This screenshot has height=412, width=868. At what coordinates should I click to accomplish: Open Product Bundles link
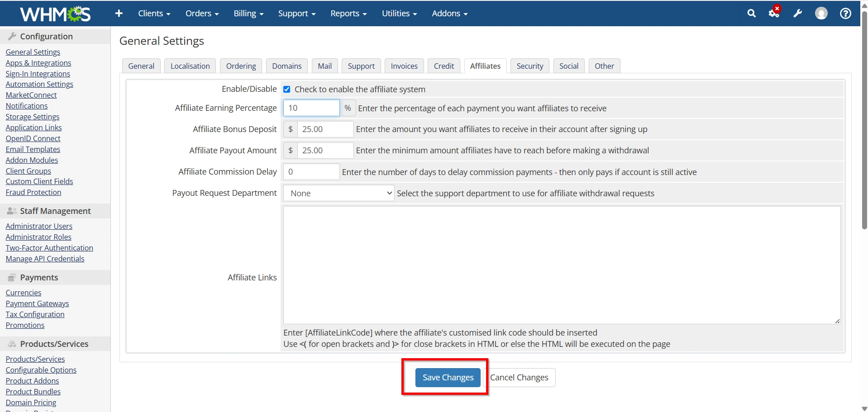coord(33,392)
